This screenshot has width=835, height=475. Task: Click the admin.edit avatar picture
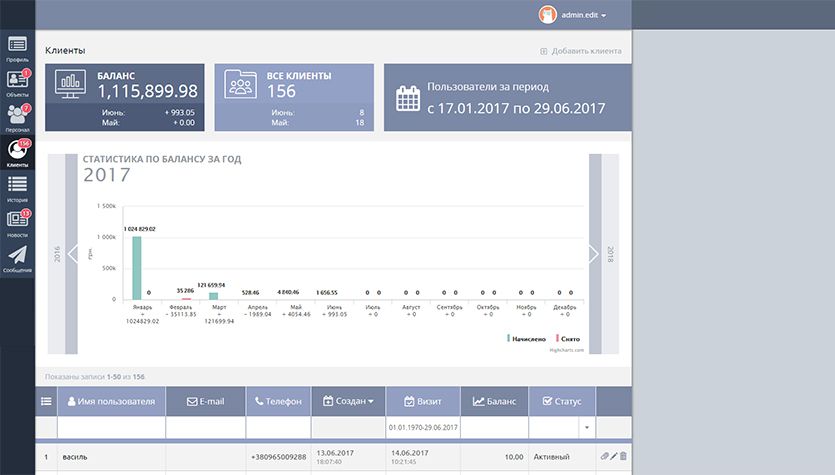tap(547, 15)
